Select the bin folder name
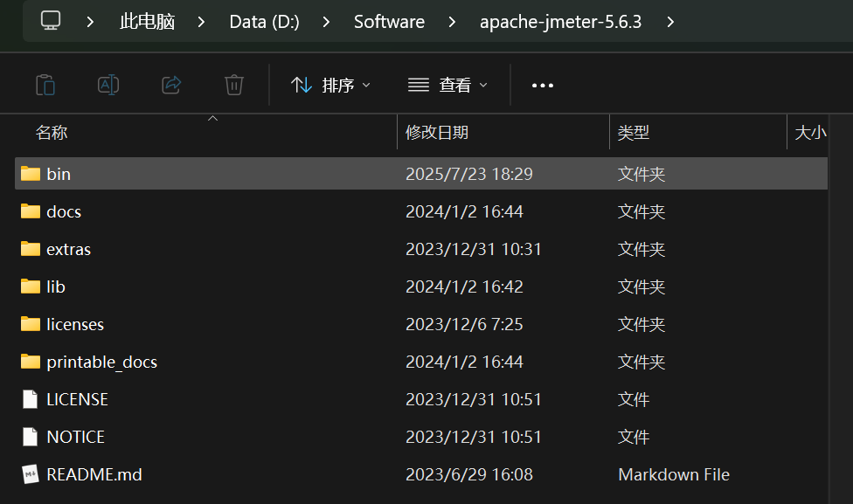This screenshot has width=853, height=504. click(x=59, y=174)
